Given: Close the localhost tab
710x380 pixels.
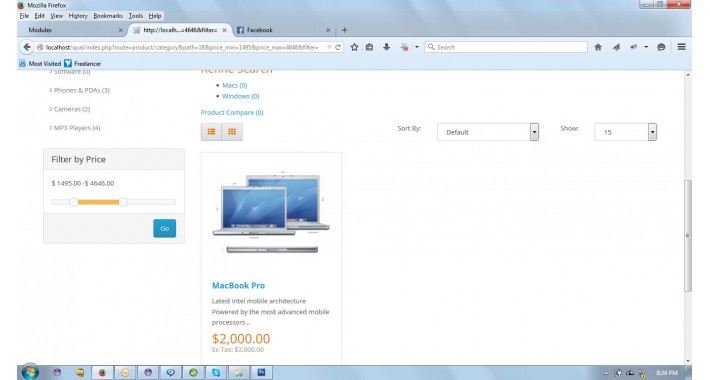Looking at the screenshot, I should pos(224,30).
